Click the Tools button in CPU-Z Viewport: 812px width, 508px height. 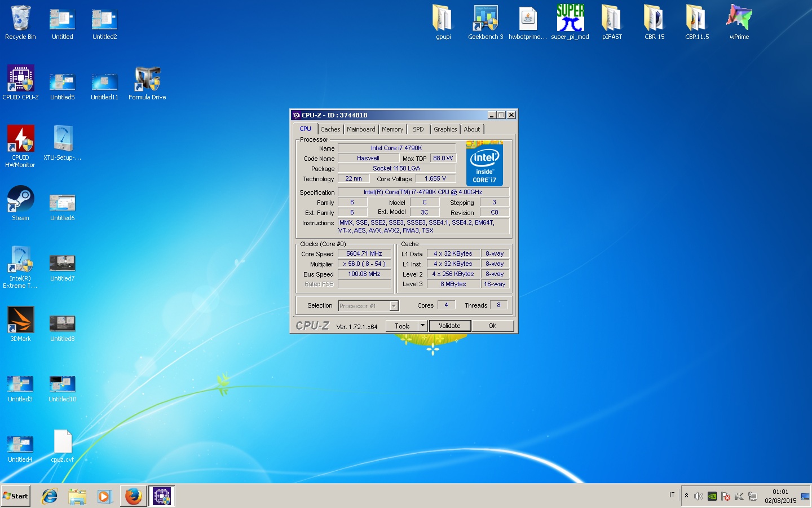[402, 326]
